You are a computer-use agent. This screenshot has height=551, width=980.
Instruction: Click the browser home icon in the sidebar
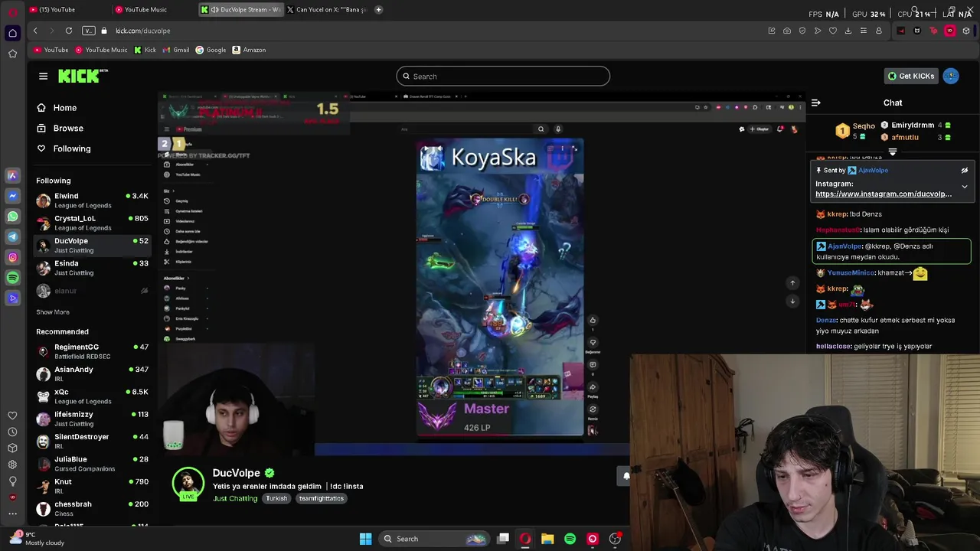pos(12,33)
